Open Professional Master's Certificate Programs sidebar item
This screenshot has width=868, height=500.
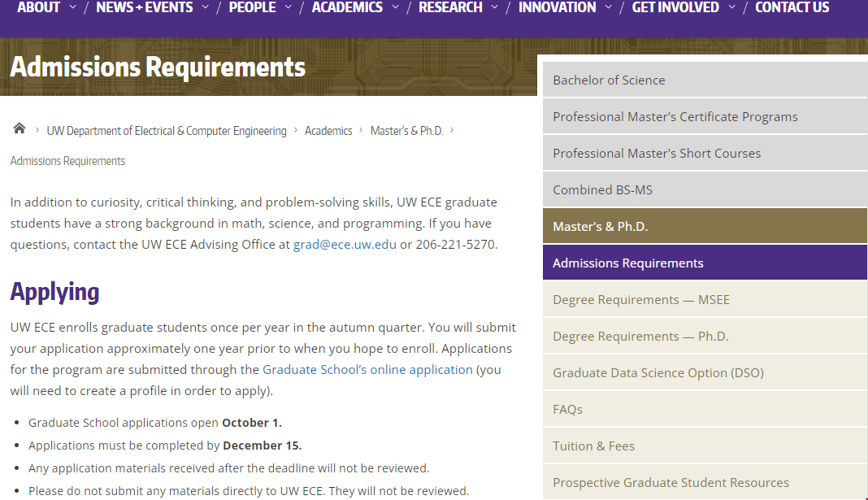[x=675, y=116]
